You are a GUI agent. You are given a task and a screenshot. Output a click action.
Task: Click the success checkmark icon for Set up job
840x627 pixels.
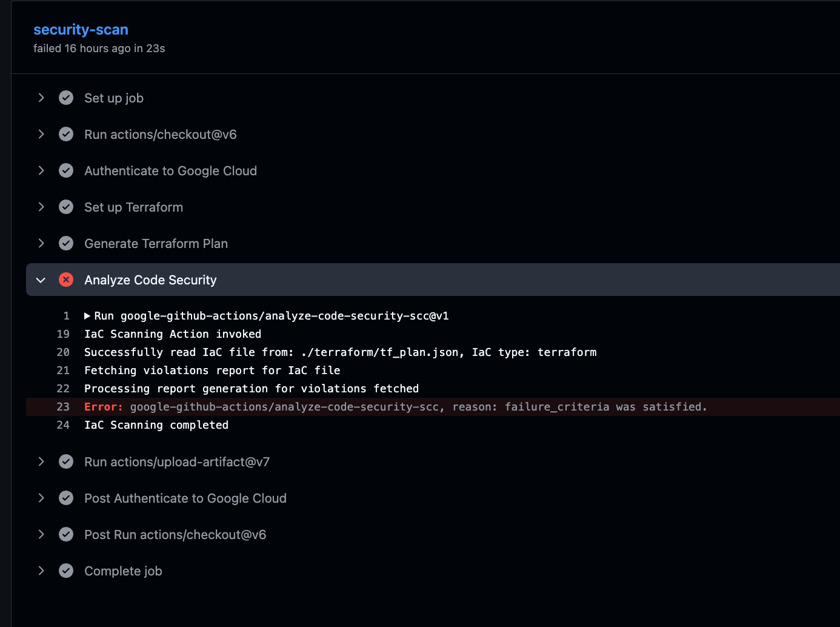(66, 98)
